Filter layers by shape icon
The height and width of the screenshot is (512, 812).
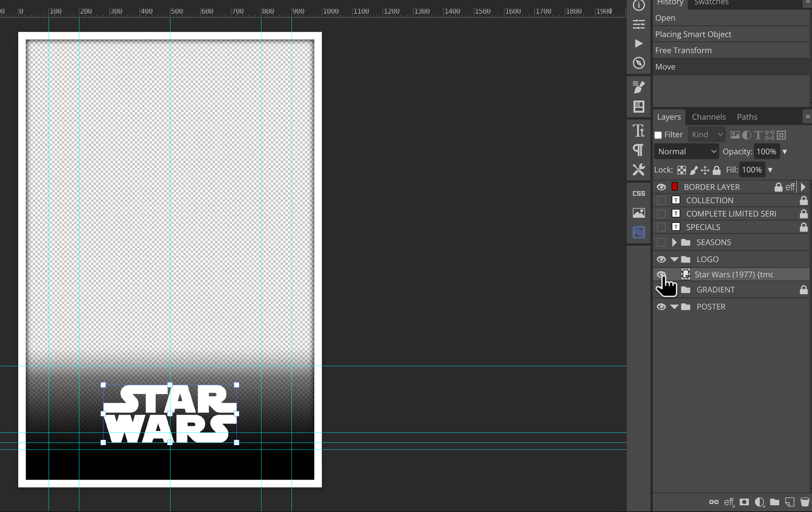point(770,135)
